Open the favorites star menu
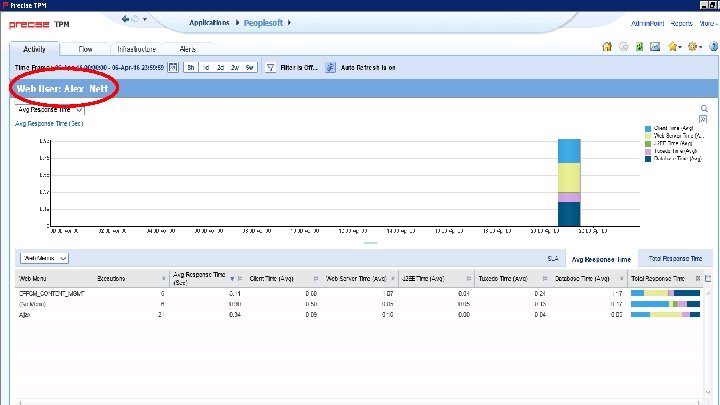Viewport: 720px width, 405px height. 675,46
